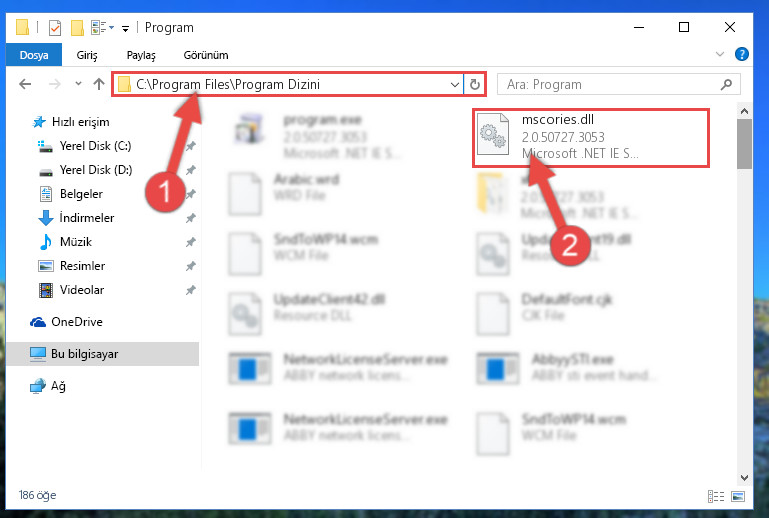This screenshot has width=769, height=518.
Task: Toggle pin for Müzik folder
Action: click(x=190, y=242)
